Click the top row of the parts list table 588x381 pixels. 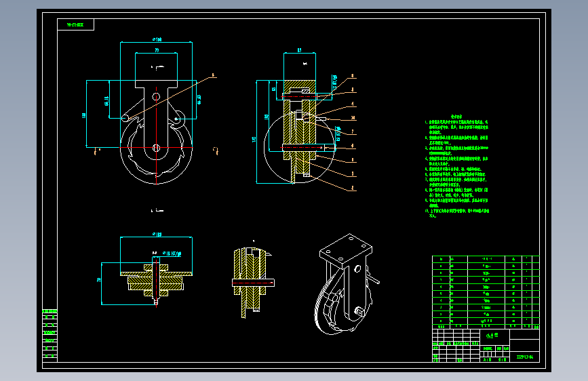pyautogui.click(x=486, y=259)
